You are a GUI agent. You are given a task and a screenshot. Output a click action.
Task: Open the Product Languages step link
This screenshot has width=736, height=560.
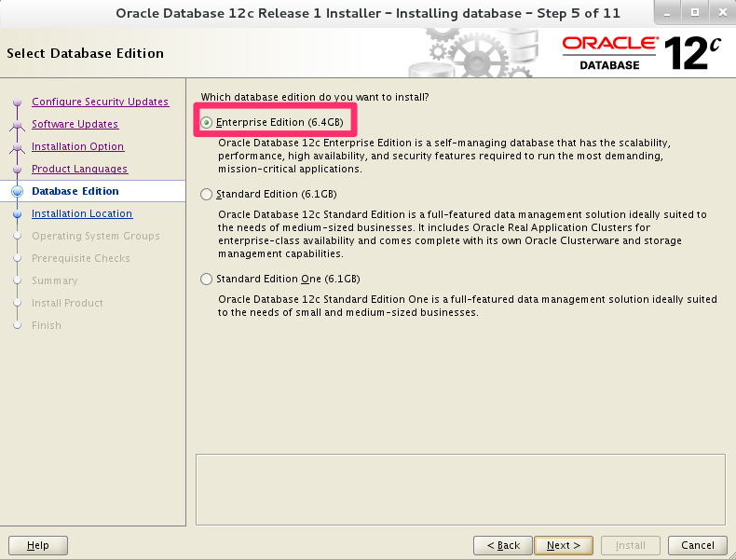(x=79, y=169)
